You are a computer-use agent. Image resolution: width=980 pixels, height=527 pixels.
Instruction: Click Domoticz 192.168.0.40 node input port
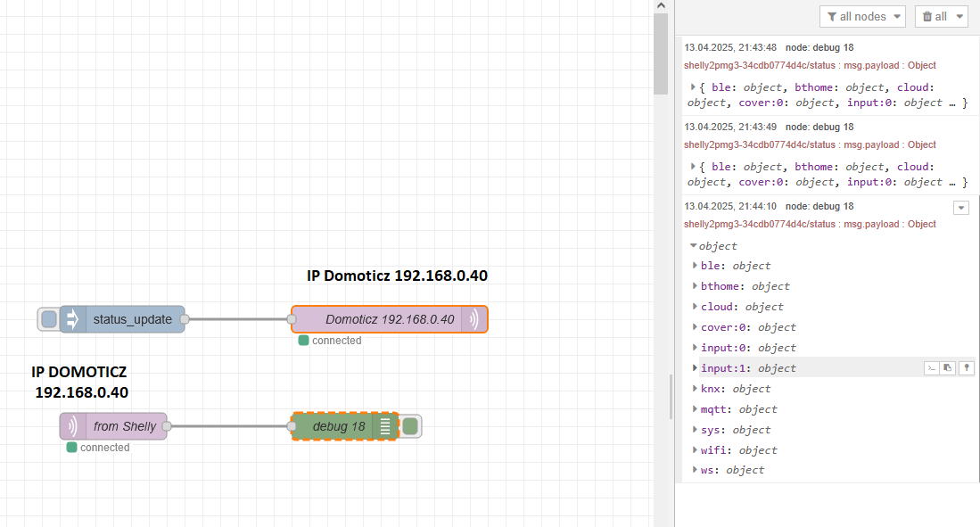pos(292,319)
